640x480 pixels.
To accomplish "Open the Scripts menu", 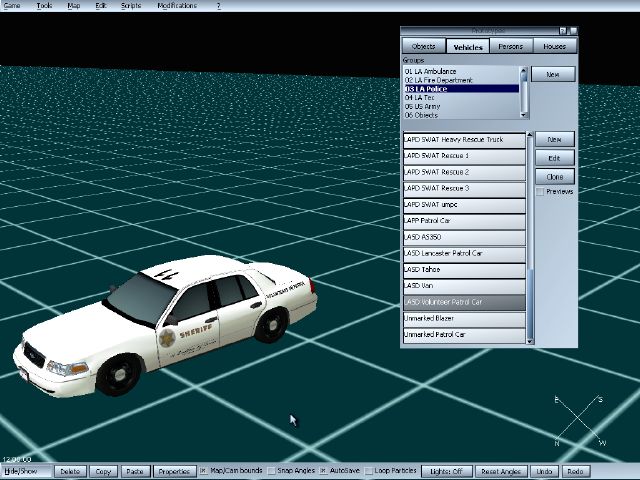I will [131, 6].
